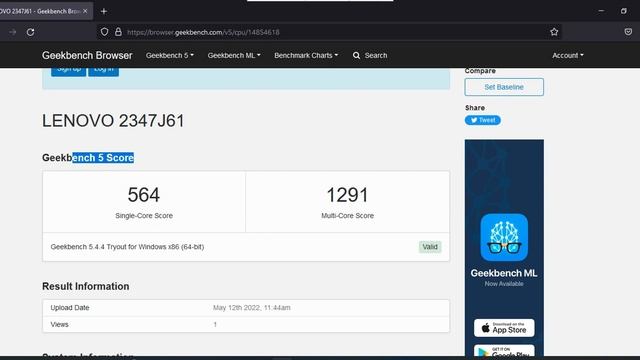The image size is (640, 360).
Task: Reload the page with the refresh icon
Action: click(31, 32)
